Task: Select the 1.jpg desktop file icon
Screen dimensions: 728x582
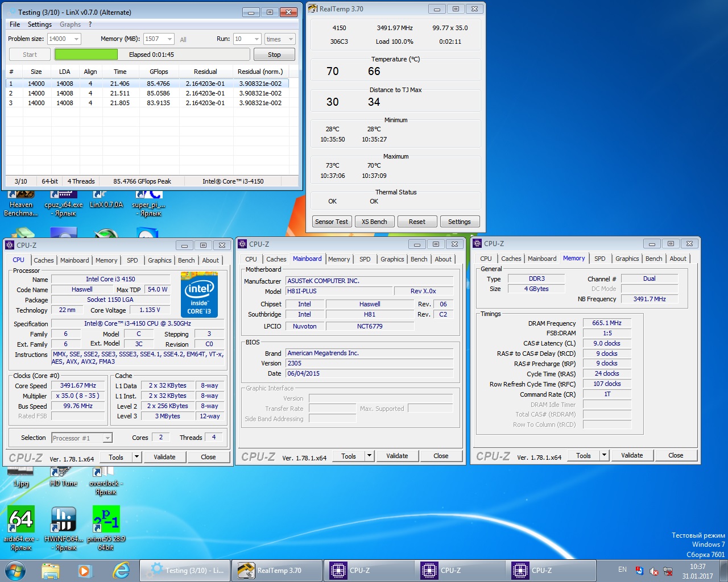Action: 21,477
